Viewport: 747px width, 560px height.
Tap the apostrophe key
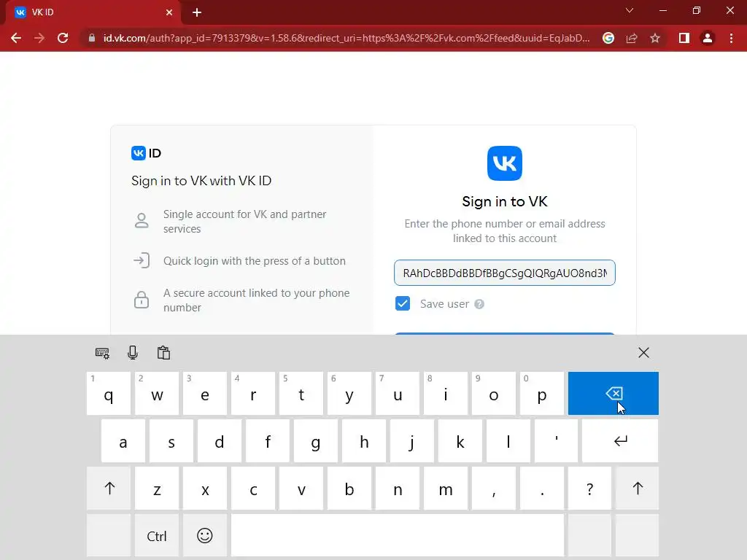point(556,441)
